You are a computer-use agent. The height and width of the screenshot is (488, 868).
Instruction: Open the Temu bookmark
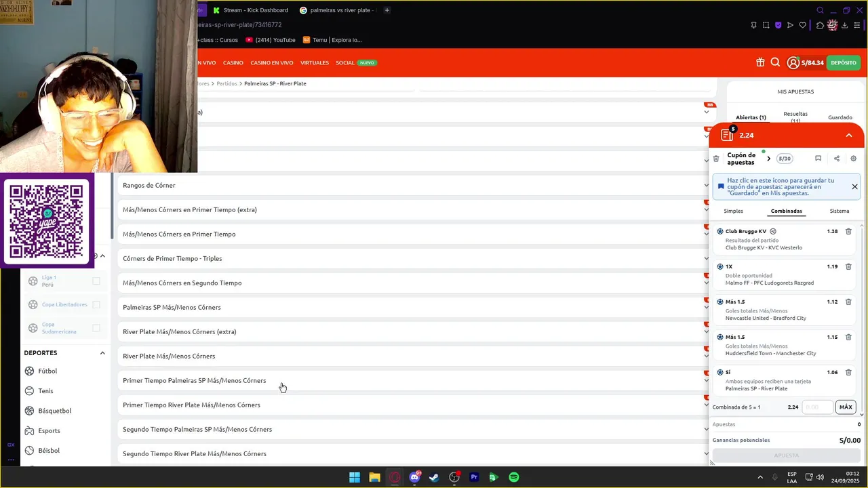tap(332, 40)
